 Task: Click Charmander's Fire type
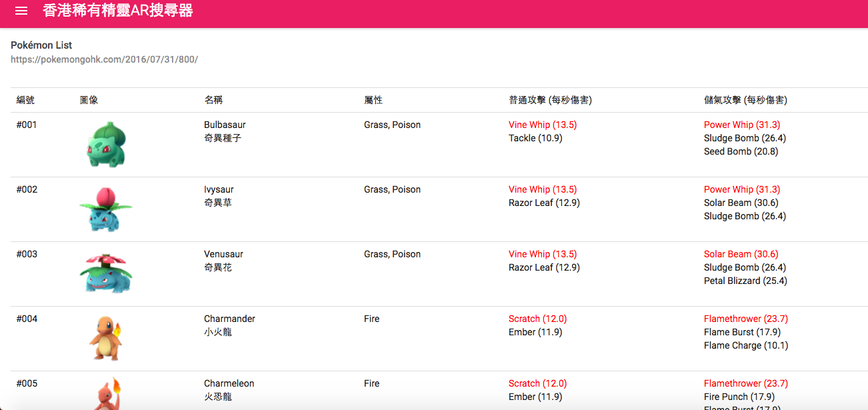click(371, 319)
